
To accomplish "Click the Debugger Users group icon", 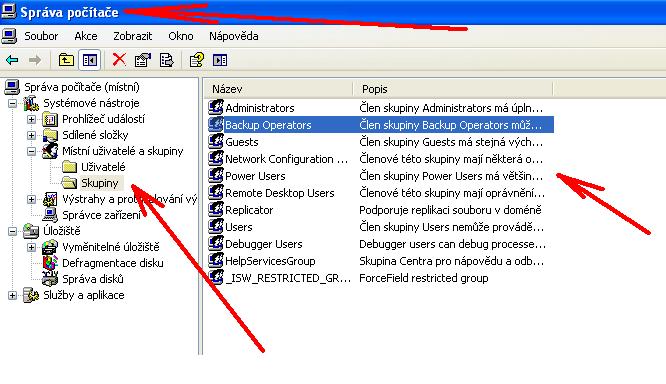I will click(216, 243).
